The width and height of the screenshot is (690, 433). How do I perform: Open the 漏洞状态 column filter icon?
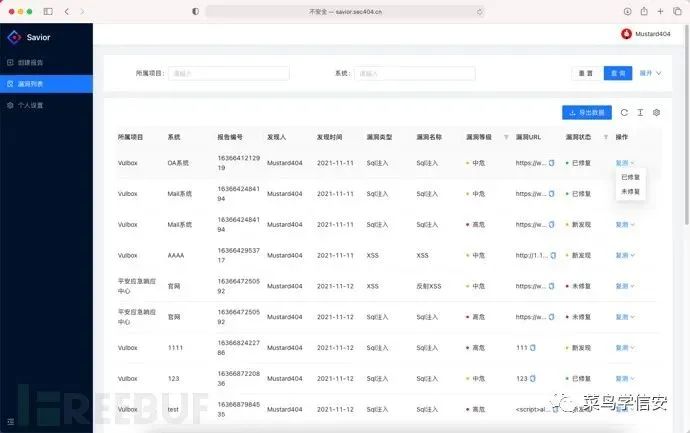pyautogui.click(x=606, y=137)
